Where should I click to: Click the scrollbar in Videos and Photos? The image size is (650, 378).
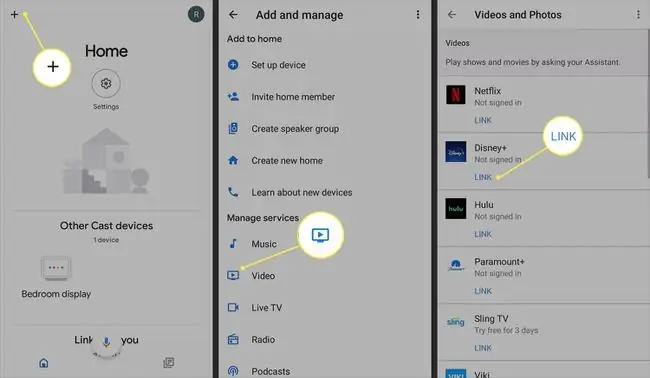click(648, 104)
